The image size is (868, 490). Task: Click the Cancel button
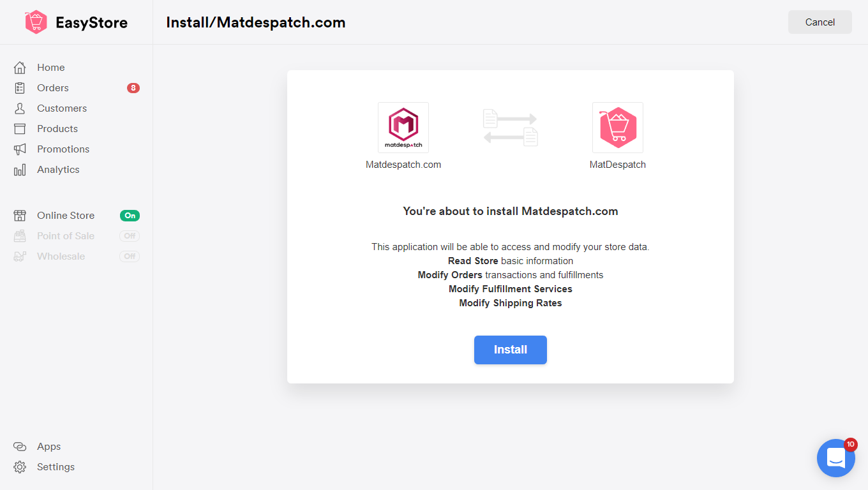tap(820, 22)
